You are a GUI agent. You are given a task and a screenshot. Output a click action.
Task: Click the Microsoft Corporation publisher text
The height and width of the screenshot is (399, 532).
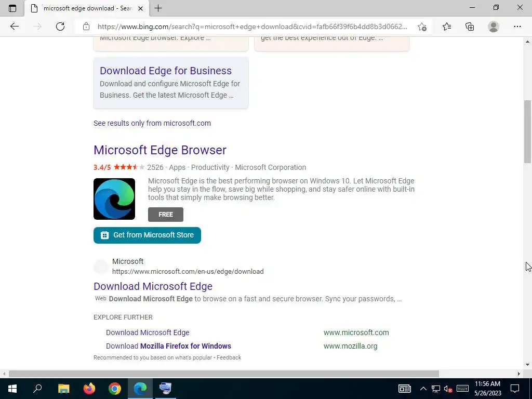(270, 167)
